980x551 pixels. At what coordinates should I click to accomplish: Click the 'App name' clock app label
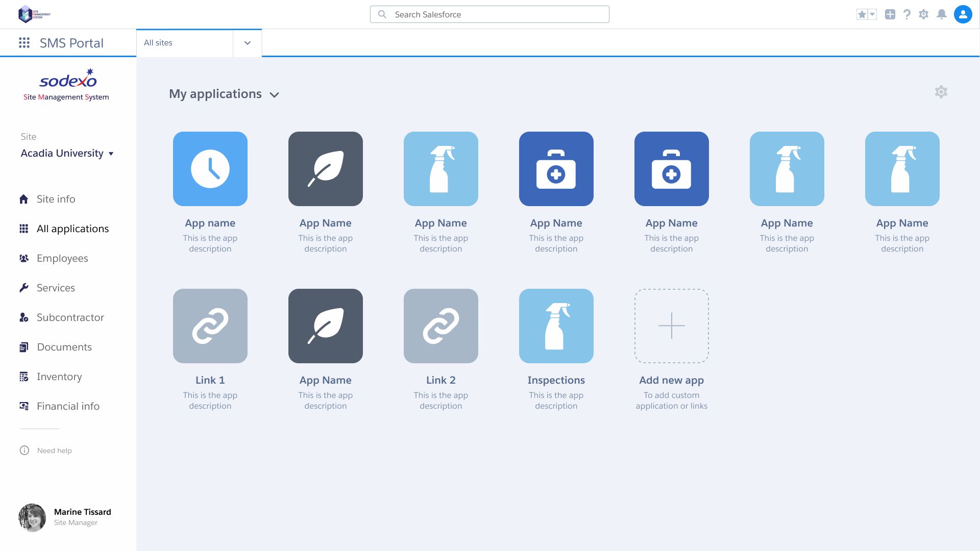(210, 223)
